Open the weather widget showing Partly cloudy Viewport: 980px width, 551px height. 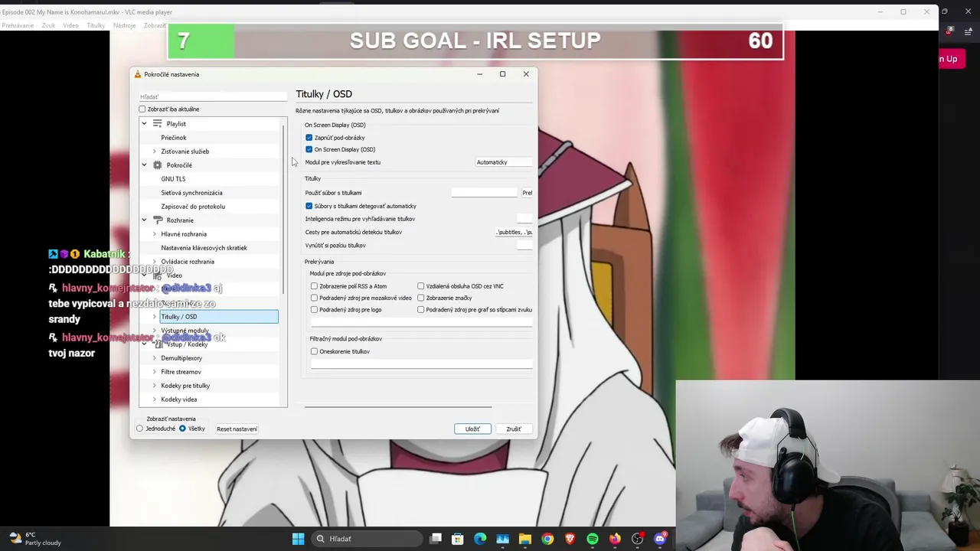click(34, 539)
